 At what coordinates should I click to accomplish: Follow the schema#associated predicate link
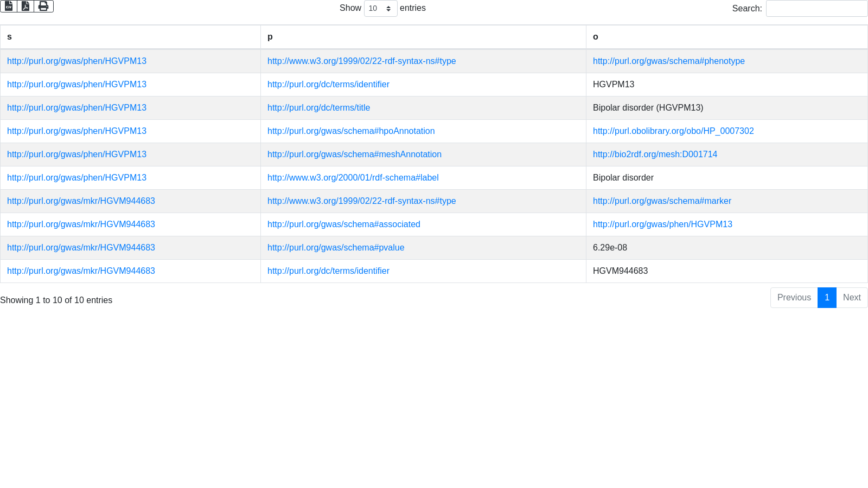(x=343, y=224)
